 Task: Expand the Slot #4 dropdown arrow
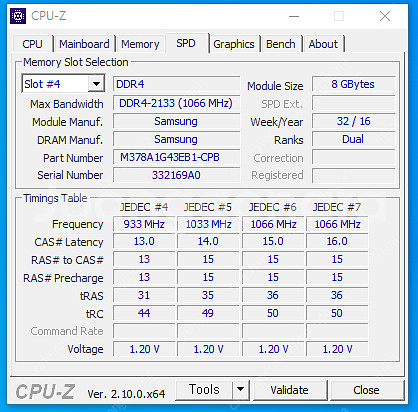pos(96,84)
